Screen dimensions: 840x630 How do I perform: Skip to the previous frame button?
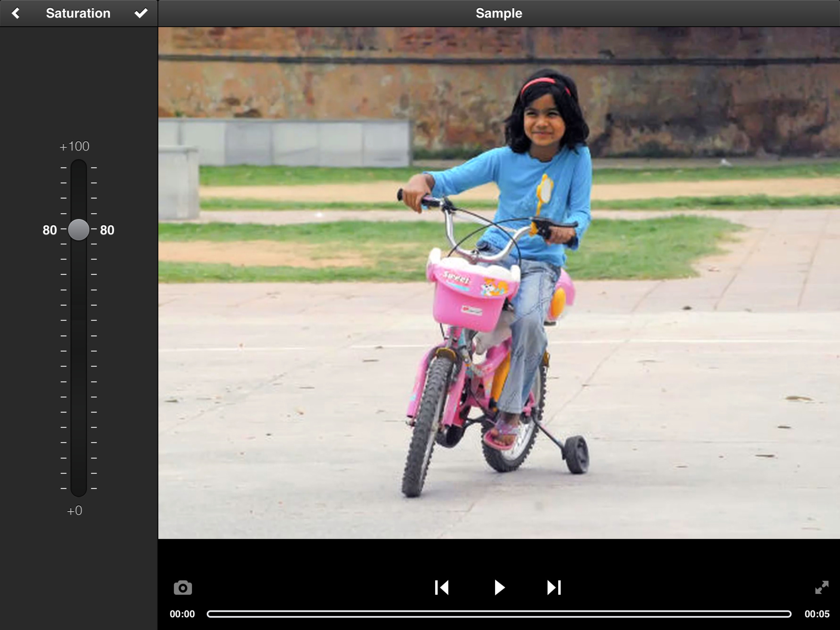[x=442, y=588]
